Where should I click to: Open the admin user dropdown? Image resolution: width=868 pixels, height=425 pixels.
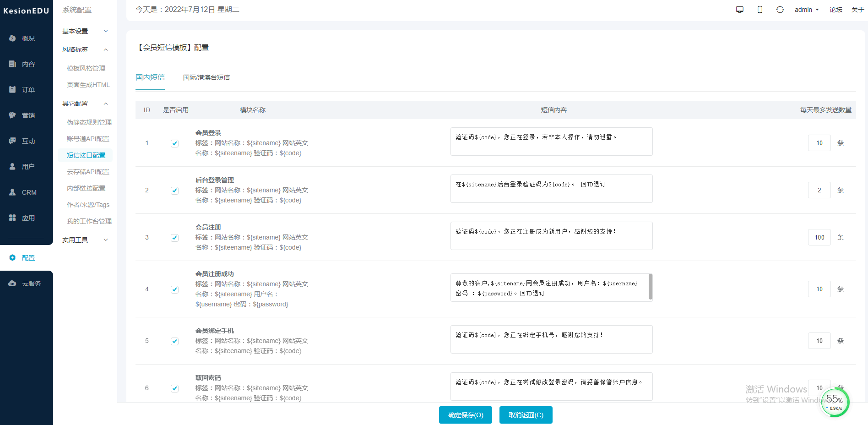(806, 10)
